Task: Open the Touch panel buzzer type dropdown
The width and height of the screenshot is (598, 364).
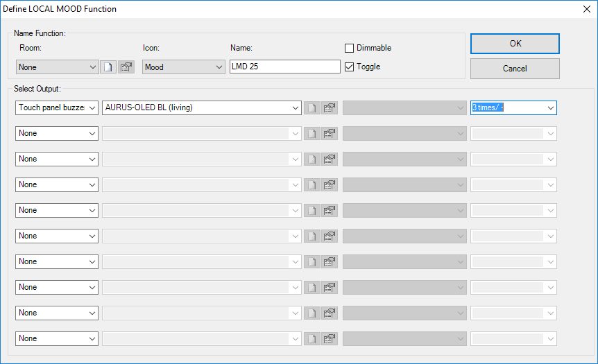Action: point(57,107)
